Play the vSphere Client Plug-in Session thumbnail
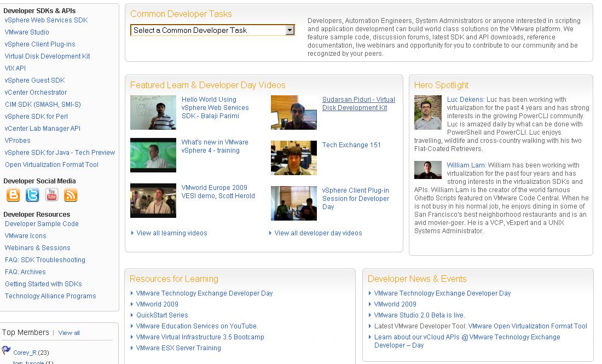The image size is (602, 364). pyautogui.click(x=294, y=203)
